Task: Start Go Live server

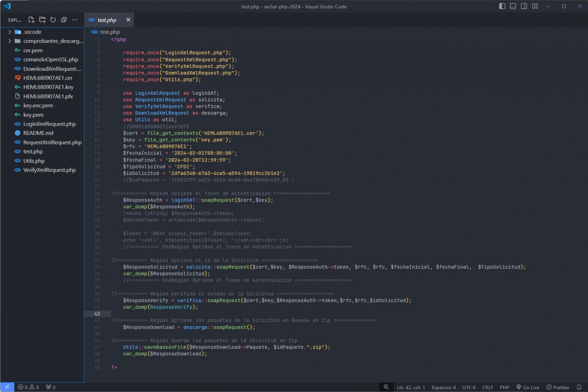Action: click(528, 387)
